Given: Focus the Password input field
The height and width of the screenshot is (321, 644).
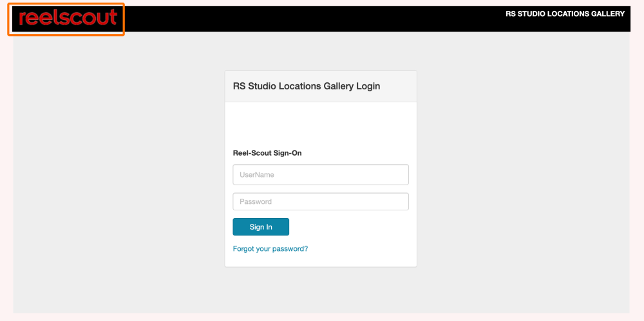Looking at the screenshot, I should pos(321,201).
